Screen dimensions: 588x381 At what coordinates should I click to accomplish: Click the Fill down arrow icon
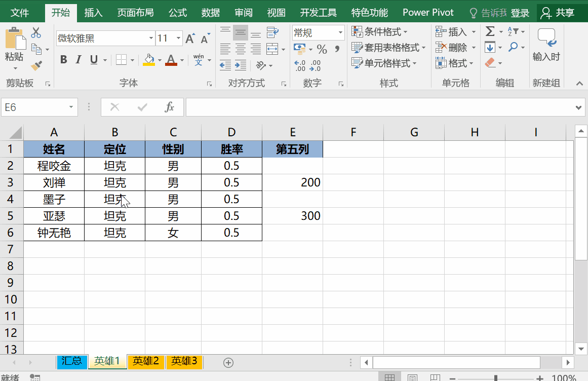click(x=490, y=47)
